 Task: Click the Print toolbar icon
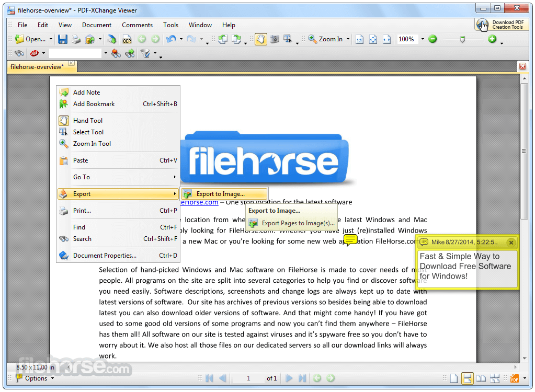pyautogui.click(x=76, y=39)
